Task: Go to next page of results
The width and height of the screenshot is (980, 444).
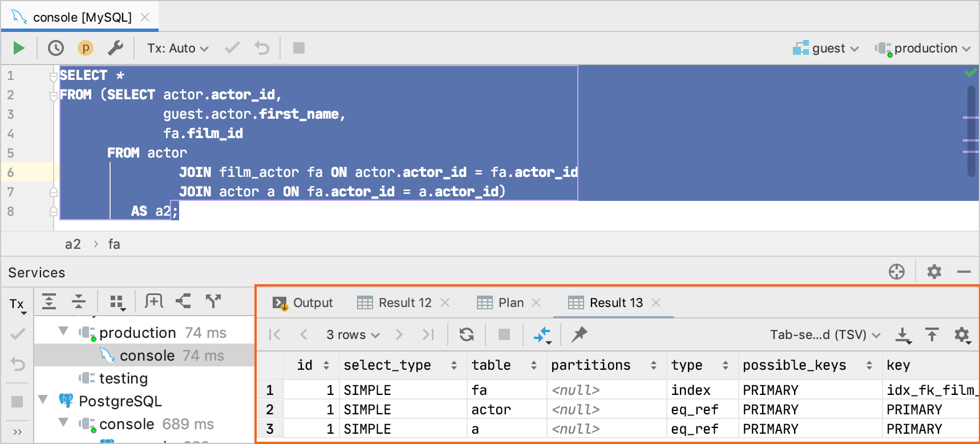Action: pos(399,334)
